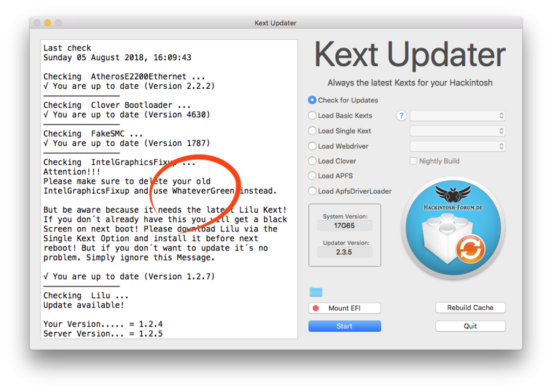Select the Check for Updates radio button
This screenshot has height=392, width=552.
click(x=312, y=100)
